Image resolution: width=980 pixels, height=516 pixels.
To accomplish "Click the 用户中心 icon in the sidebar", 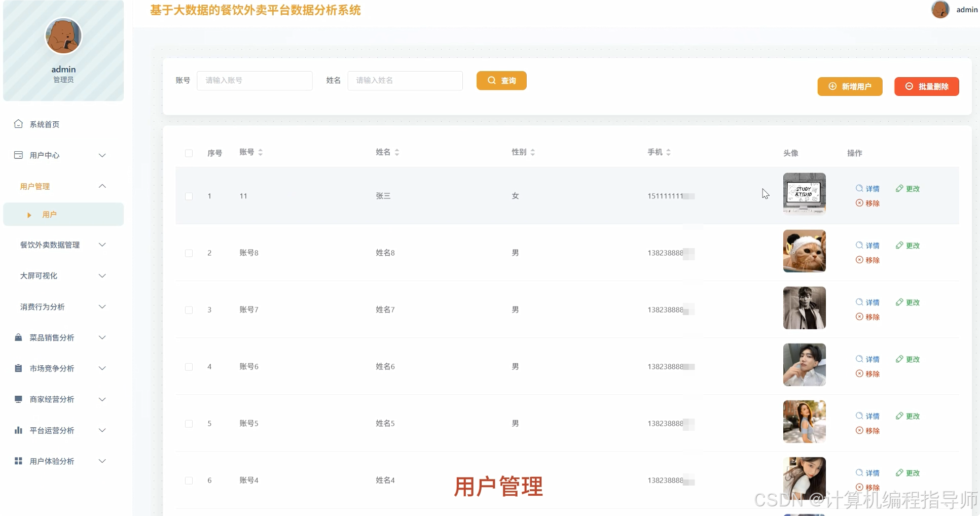I will coord(18,155).
